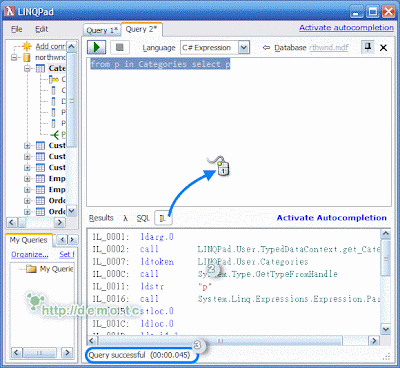This screenshot has height=368, width=400.
Task: Show the SQL tab
Action: tap(143, 218)
